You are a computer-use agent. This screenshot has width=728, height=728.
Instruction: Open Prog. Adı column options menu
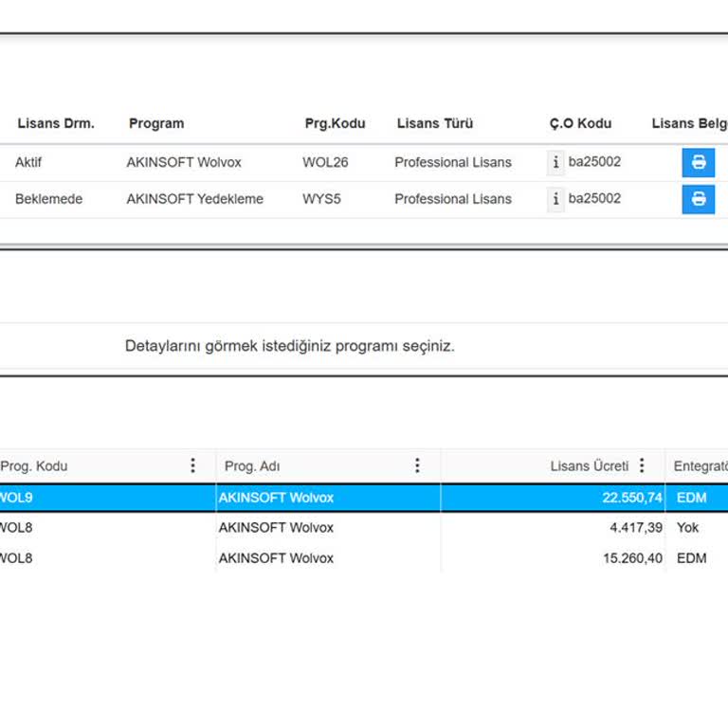[417, 465]
